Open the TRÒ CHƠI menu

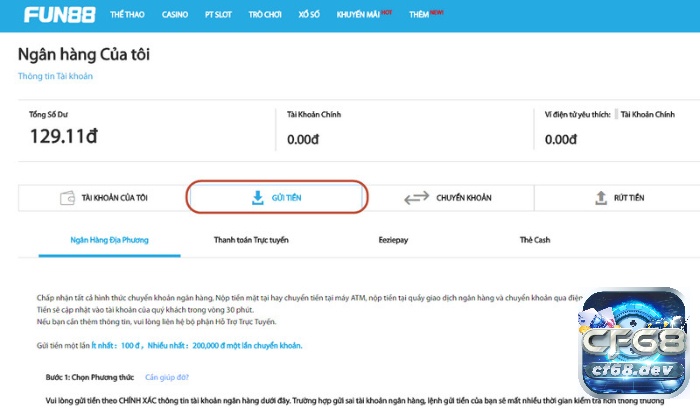click(265, 15)
